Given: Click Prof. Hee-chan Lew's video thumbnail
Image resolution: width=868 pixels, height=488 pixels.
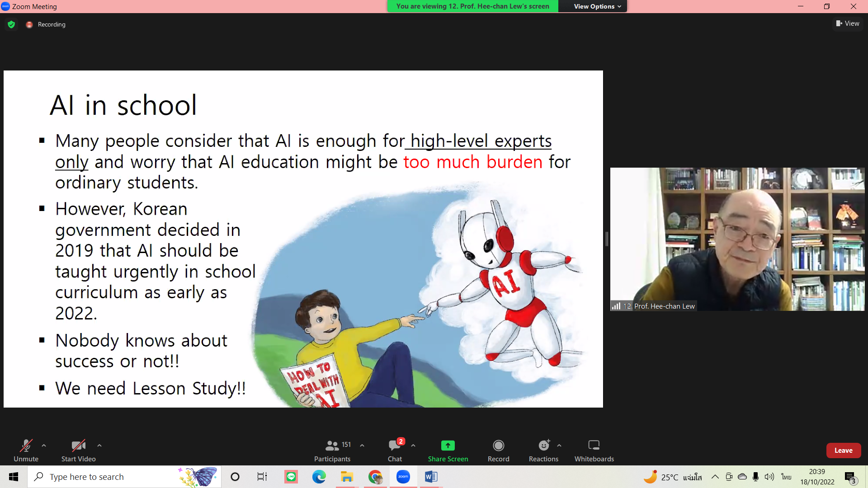Looking at the screenshot, I should (x=737, y=239).
